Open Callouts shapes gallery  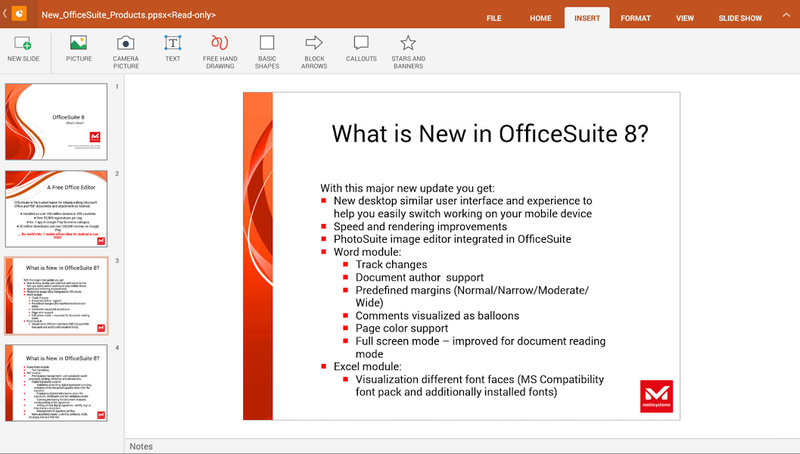(x=361, y=49)
